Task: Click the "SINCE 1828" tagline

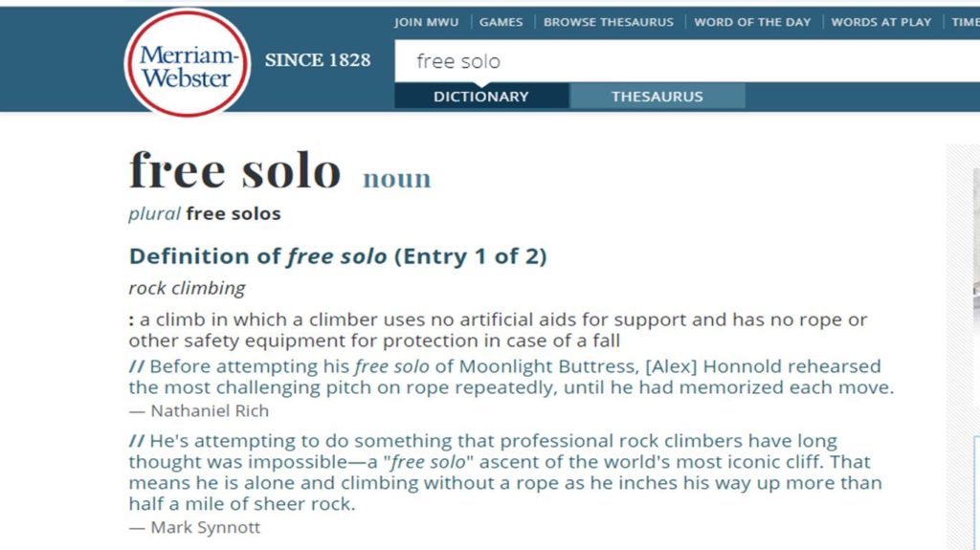Action: point(318,60)
